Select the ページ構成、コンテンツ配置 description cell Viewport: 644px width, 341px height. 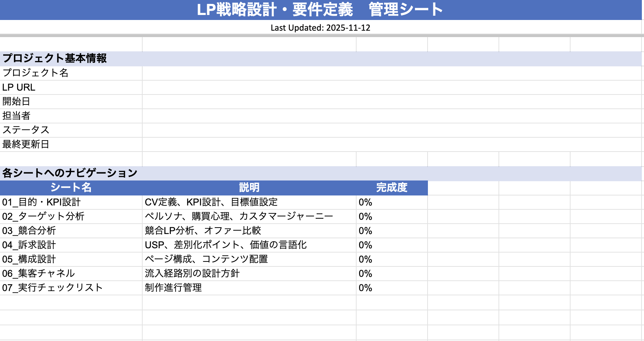pos(206,259)
